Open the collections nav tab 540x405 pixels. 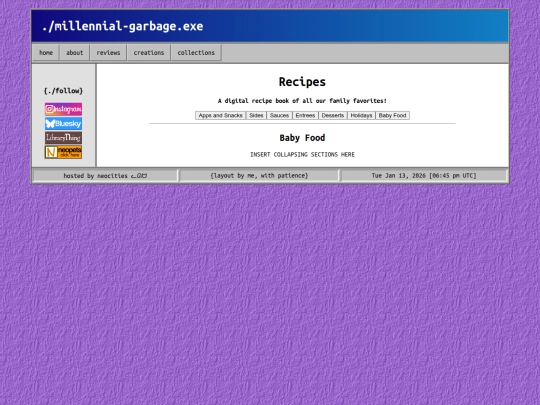click(196, 53)
